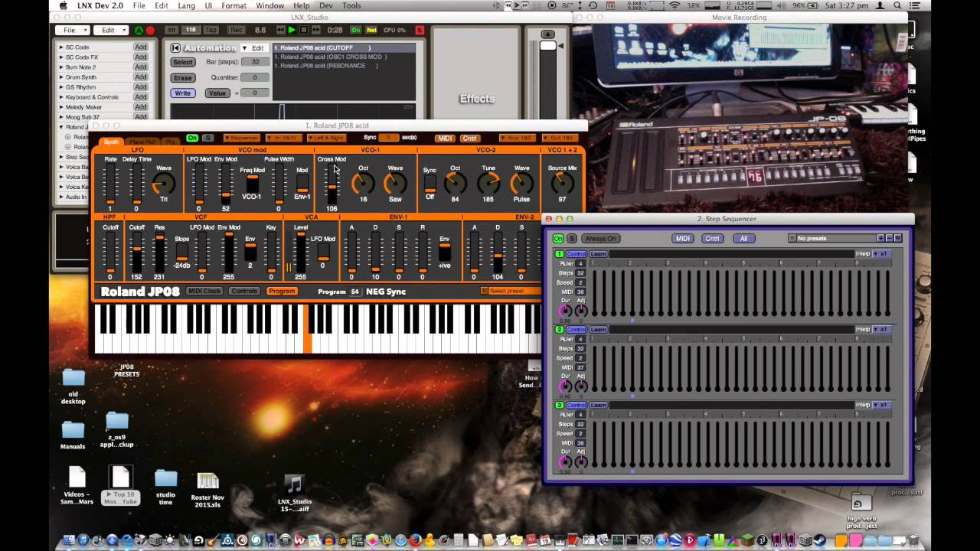Toggle the S solo button in Roland JP08 window

(207, 139)
